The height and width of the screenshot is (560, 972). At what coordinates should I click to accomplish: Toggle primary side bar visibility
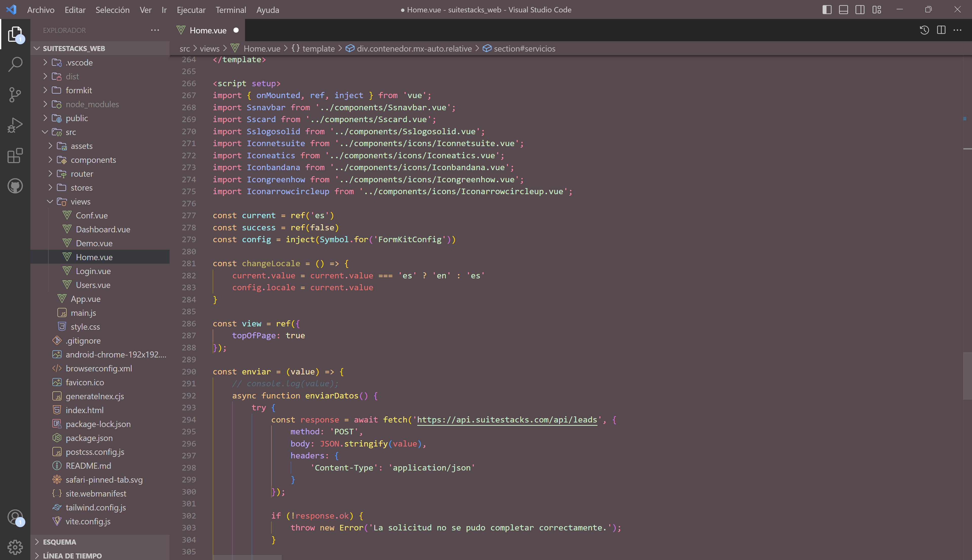coord(826,10)
